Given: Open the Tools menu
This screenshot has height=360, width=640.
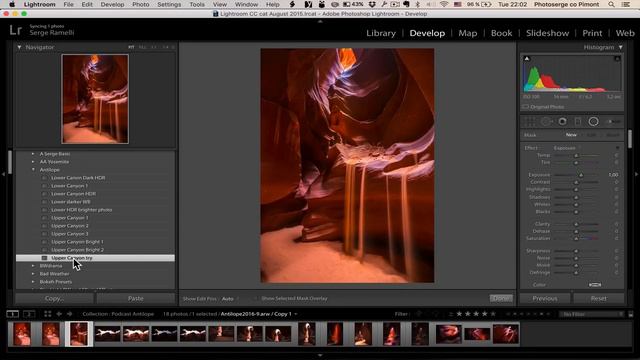Looking at the screenshot, I should point(197,4).
